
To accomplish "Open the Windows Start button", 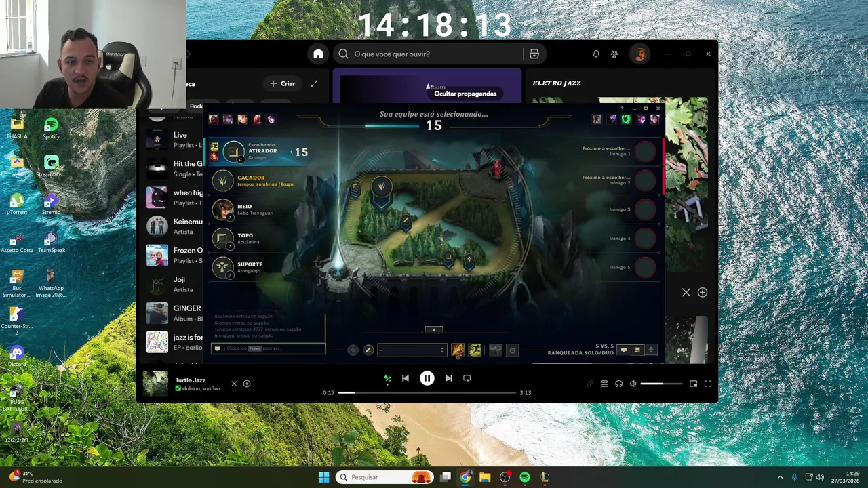I will pyautogui.click(x=323, y=477).
